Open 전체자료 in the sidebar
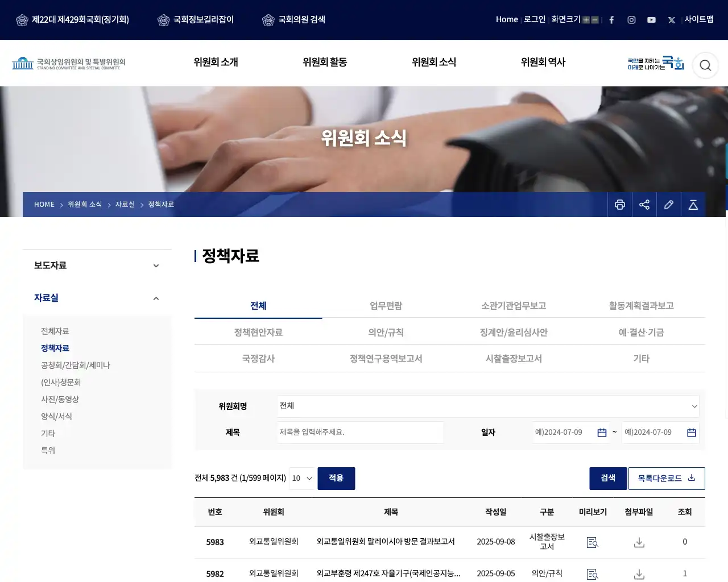 pyautogui.click(x=55, y=331)
